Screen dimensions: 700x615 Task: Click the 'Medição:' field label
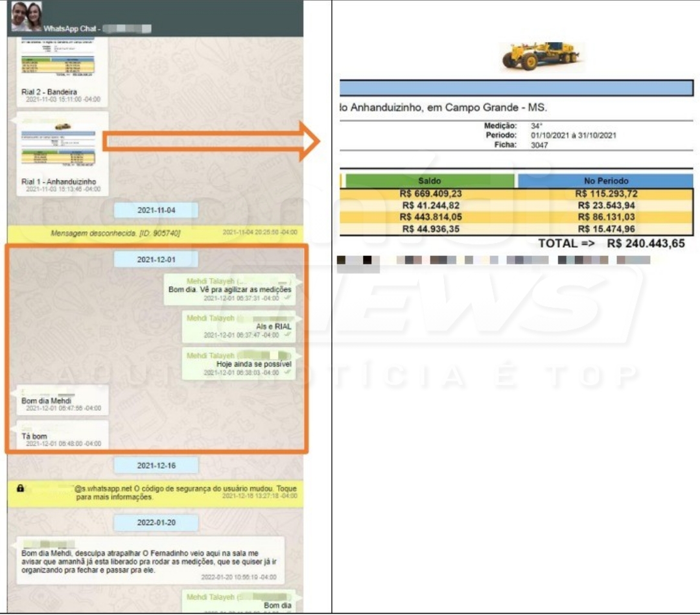click(500, 126)
